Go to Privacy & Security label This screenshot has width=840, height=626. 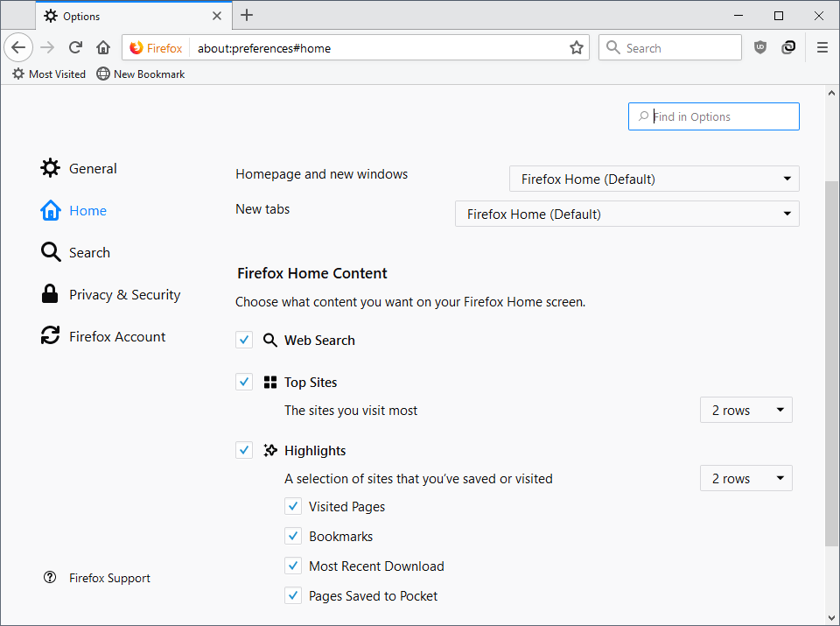(125, 295)
